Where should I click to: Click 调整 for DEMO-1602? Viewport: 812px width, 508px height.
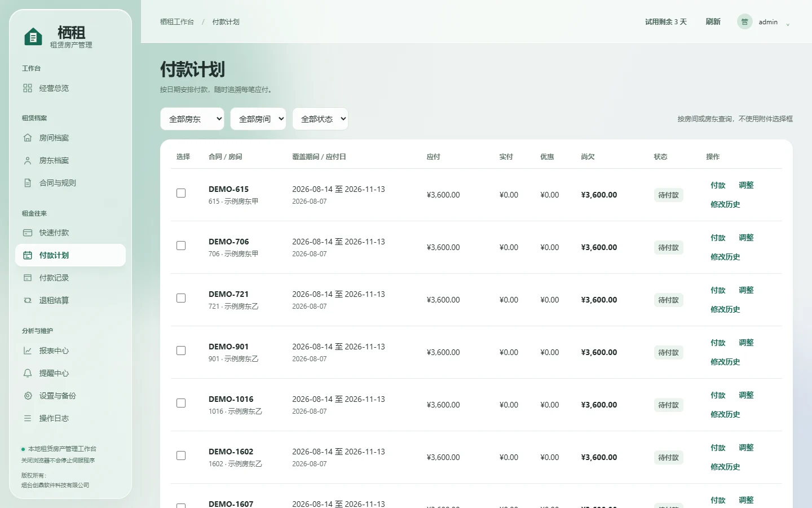(746, 448)
